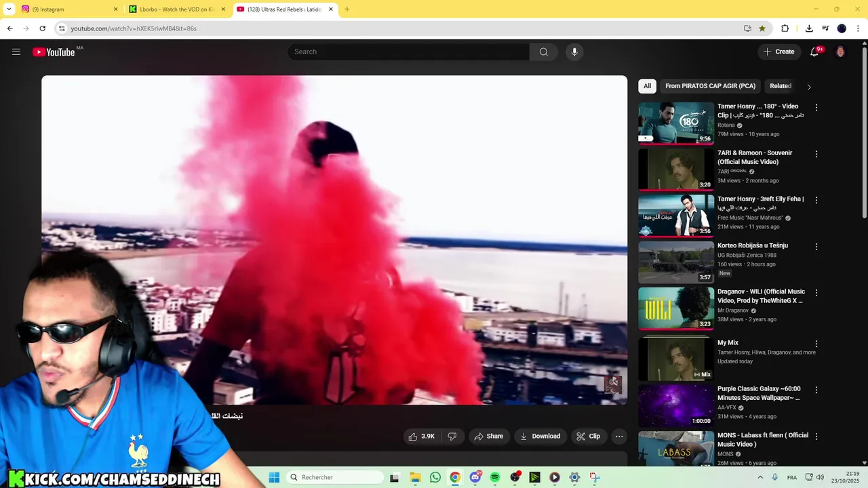Share the video
The height and width of the screenshot is (488, 868).
coord(488,436)
